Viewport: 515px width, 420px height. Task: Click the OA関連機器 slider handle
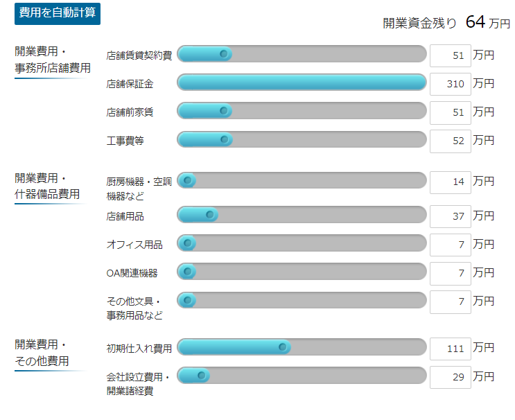tap(188, 272)
